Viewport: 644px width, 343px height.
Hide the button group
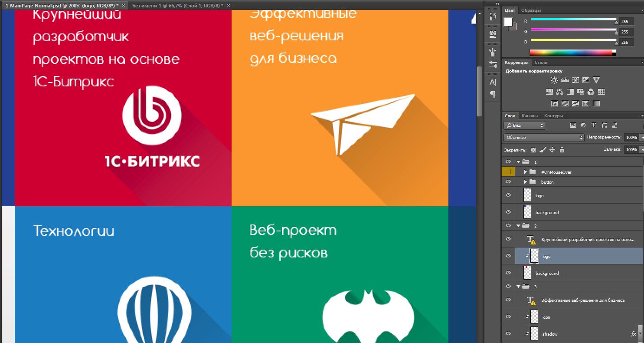(508, 182)
